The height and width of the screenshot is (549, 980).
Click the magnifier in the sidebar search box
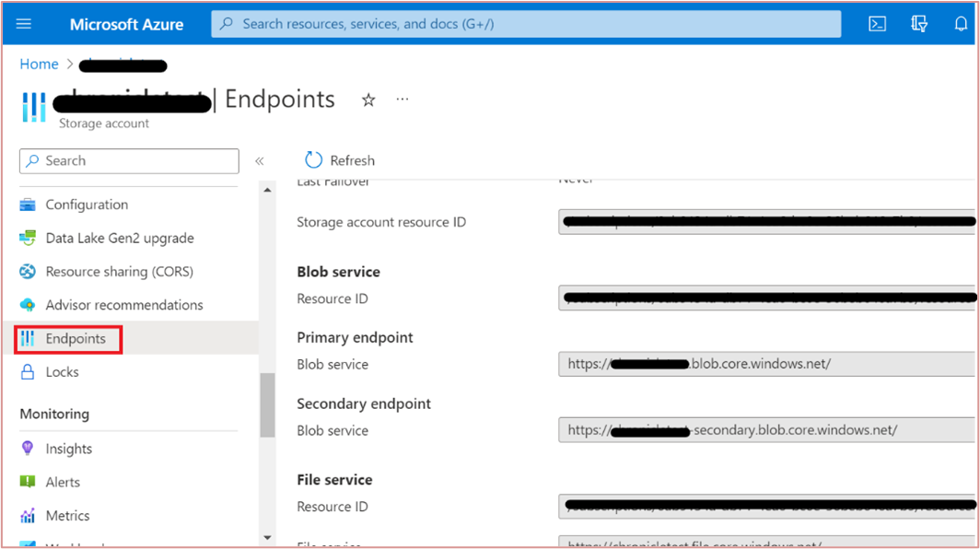point(32,160)
